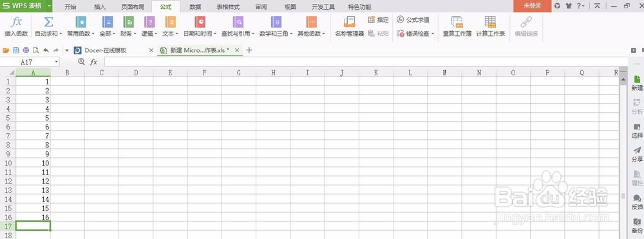644x239 pixels.
Task: Switch to the Insert (插入) tab
Action: pyautogui.click(x=100, y=6)
